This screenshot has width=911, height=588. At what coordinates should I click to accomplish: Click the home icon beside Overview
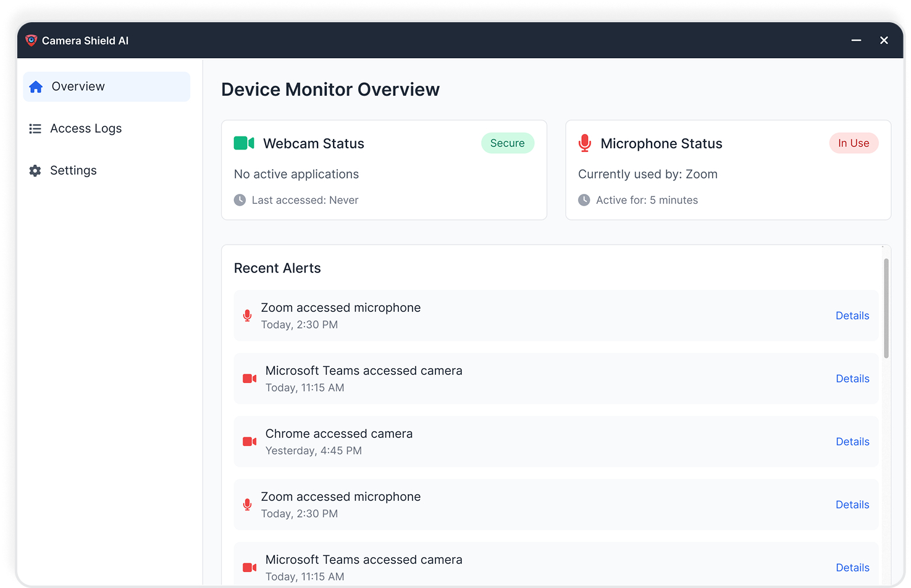tap(35, 86)
